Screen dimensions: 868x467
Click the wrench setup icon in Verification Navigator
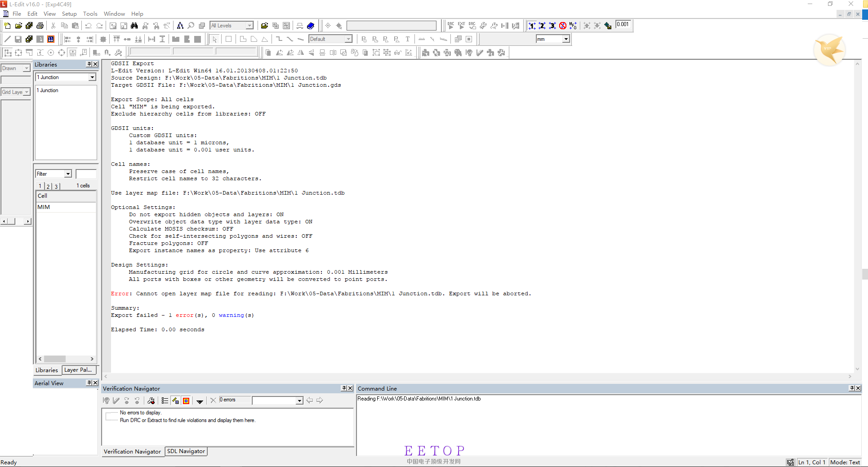click(151, 400)
